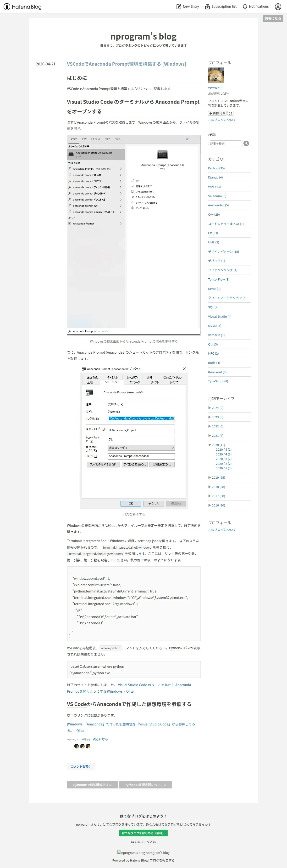Viewport: 287px width, 868px height.
Task: Open the Visual Studio (4) category
Action: 220,317
